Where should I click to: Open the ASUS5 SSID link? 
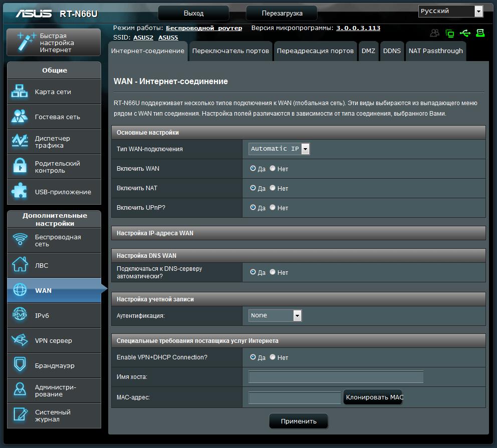(x=168, y=38)
